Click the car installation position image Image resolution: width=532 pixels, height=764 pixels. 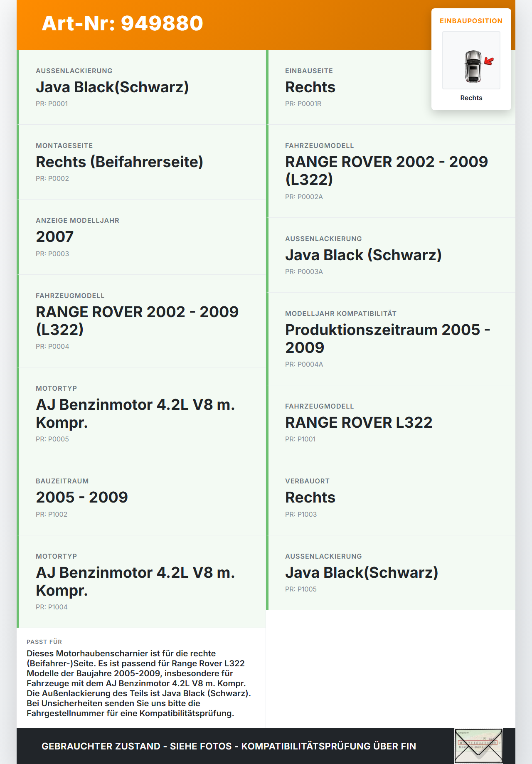tap(471, 61)
